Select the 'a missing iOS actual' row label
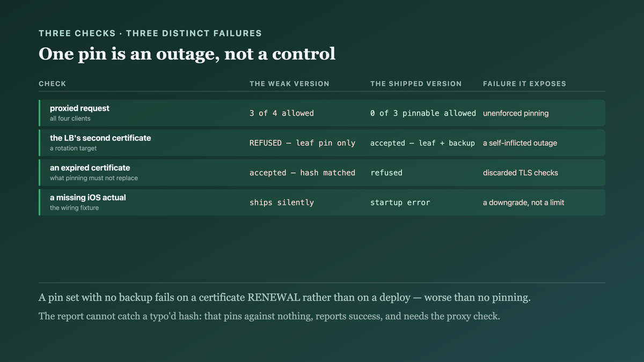 [x=88, y=197]
